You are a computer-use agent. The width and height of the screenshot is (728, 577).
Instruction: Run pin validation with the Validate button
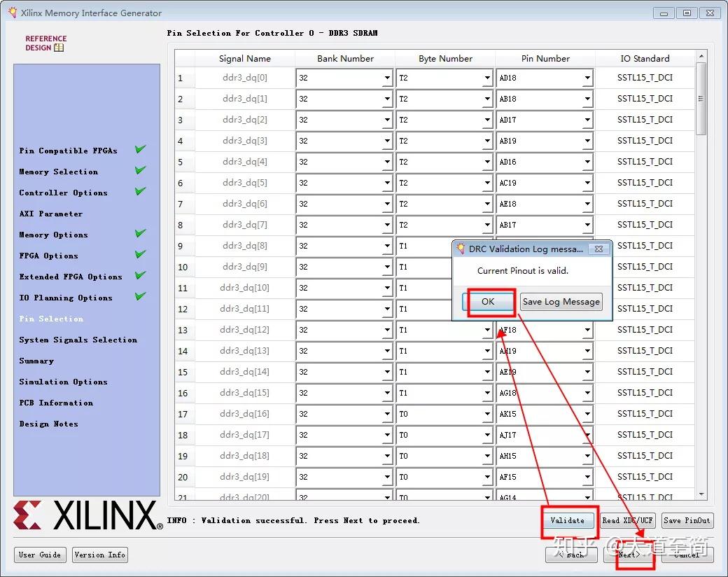[568, 520]
